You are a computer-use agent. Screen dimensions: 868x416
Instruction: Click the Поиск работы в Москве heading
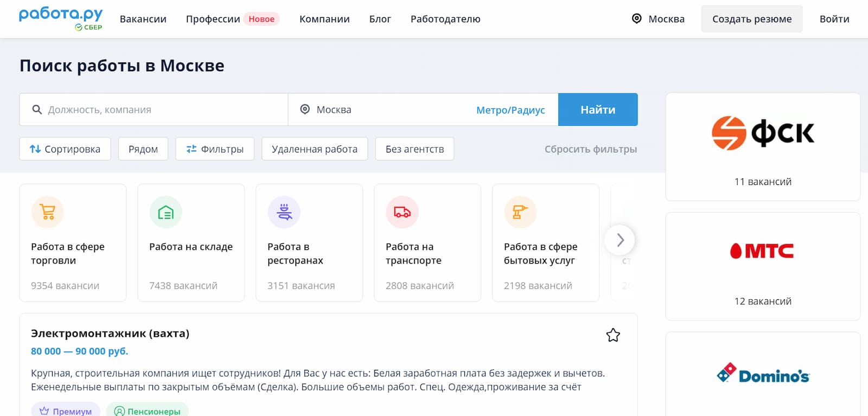122,66
